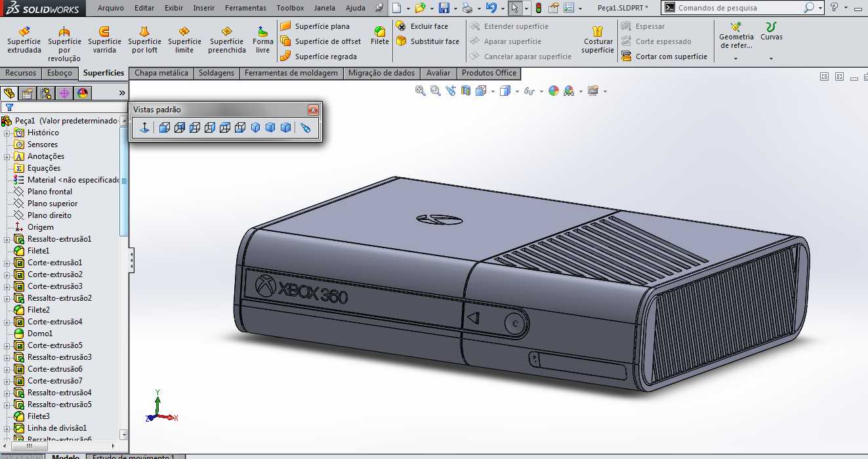Create a Superfície plana
868x459 pixels.
(315, 26)
